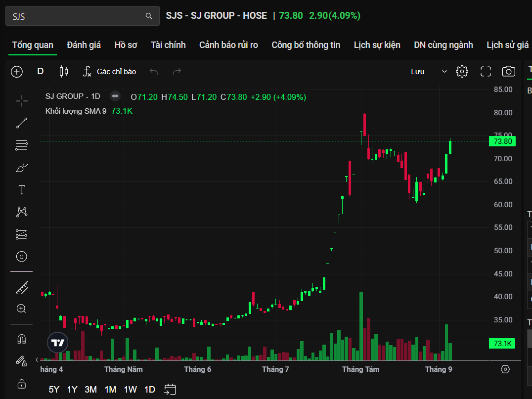532x399 pixels.
Task: Take a chart snapshot with camera icon
Action: tap(509, 72)
